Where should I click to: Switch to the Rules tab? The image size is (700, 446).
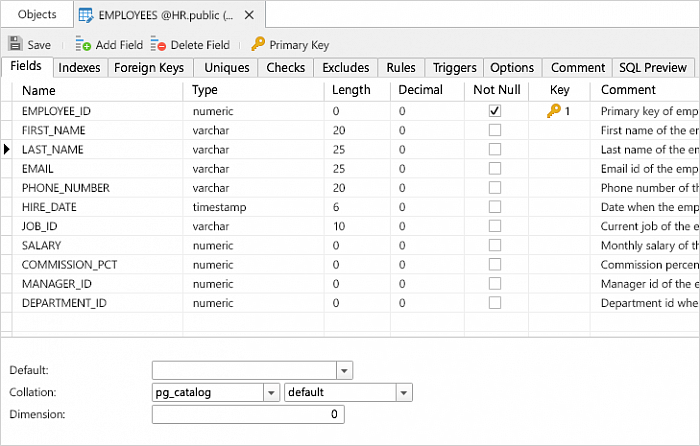[x=401, y=68]
